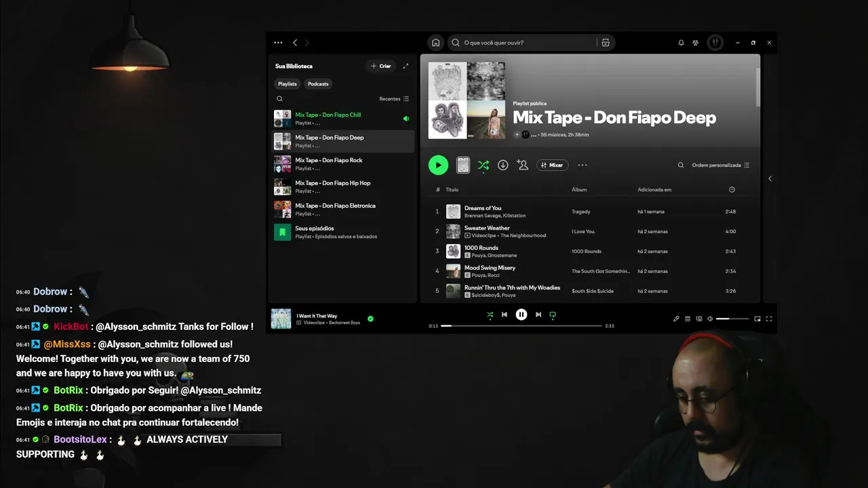Open Mix Tape - Don Fiapo Chill playlist
The width and height of the screenshot is (868, 488).
(x=343, y=119)
